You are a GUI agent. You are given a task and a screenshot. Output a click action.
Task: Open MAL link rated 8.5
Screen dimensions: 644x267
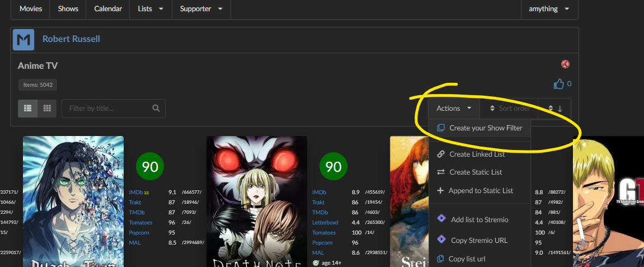coord(134,242)
